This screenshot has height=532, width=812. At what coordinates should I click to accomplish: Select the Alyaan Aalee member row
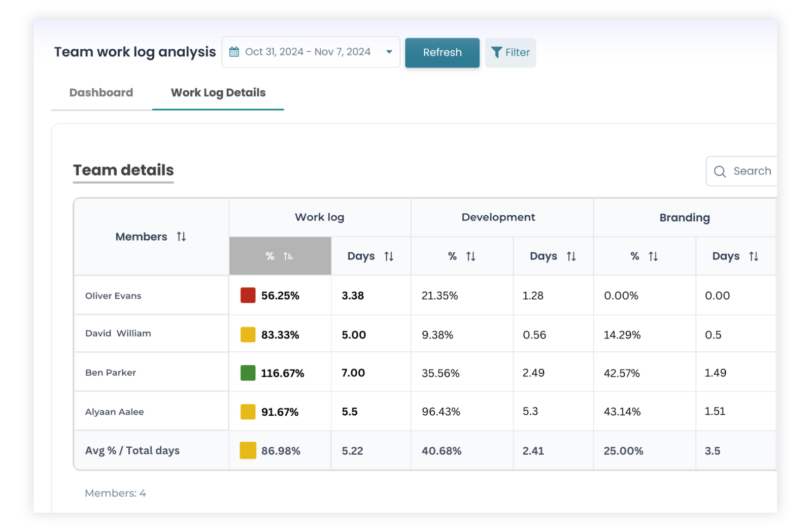[115, 412]
